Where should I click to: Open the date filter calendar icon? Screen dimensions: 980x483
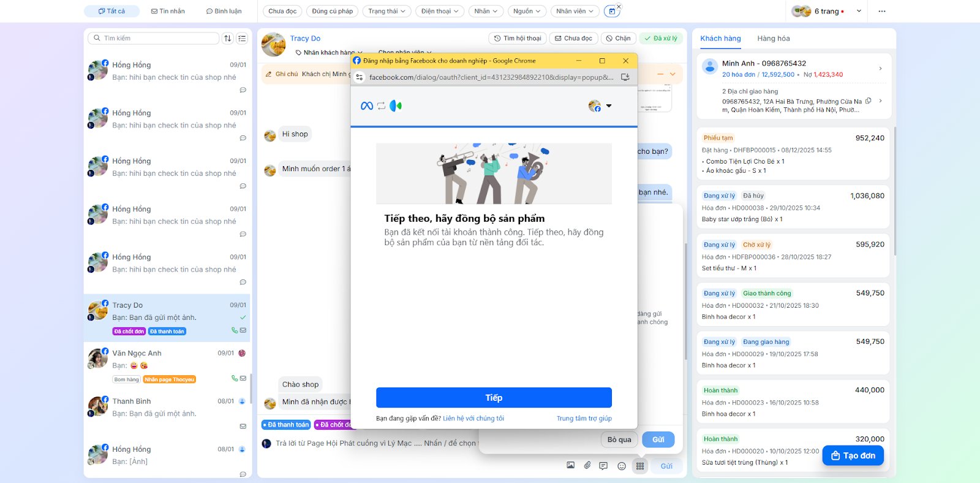611,11
